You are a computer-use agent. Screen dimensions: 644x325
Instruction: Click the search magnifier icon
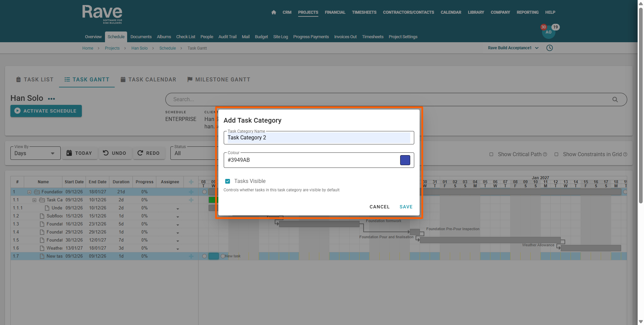(x=615, y=100)
